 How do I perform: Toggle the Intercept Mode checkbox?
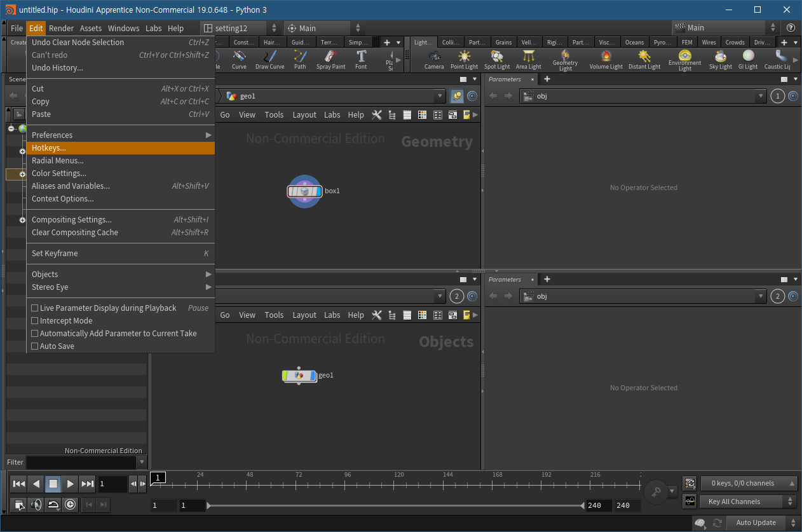point(35,321)
